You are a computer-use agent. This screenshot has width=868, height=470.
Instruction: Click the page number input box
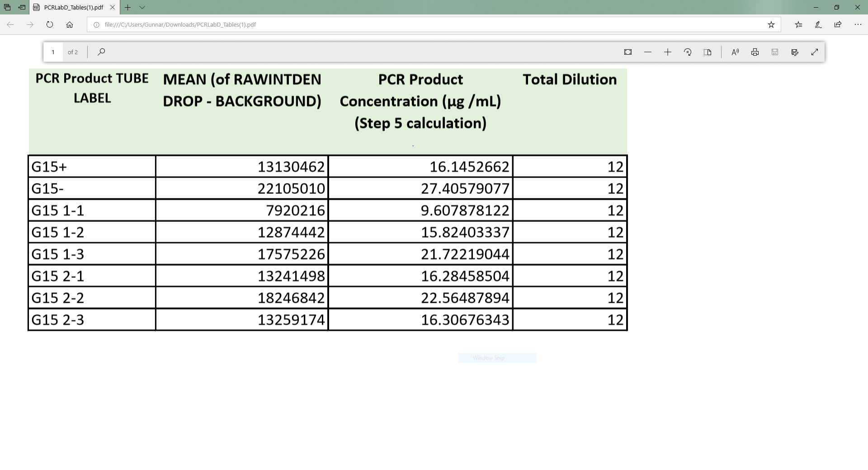pos(53,52)
